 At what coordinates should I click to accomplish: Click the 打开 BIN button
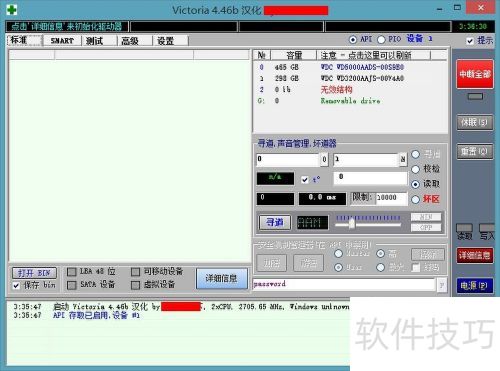pos(34,273)
